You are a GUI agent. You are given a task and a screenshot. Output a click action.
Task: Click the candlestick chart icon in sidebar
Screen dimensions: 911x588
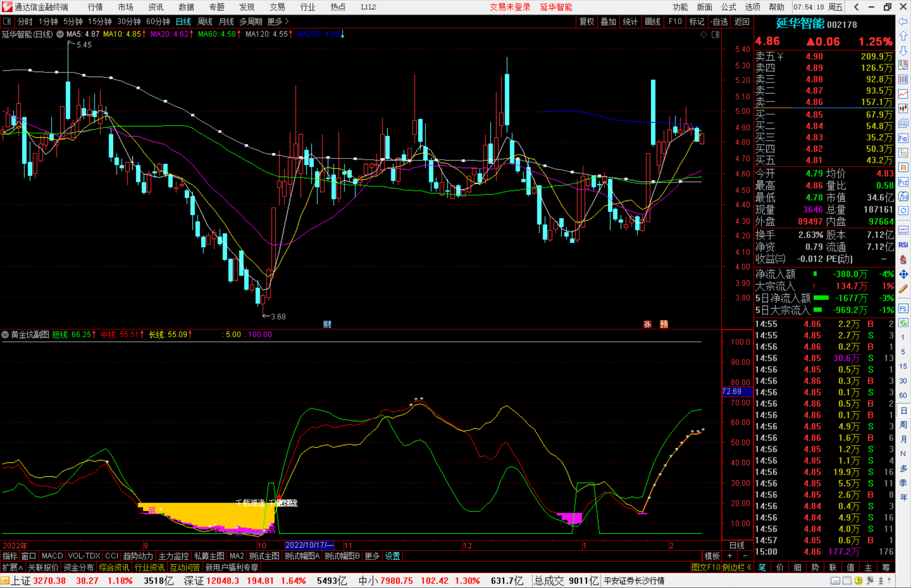tap(903, 109)
